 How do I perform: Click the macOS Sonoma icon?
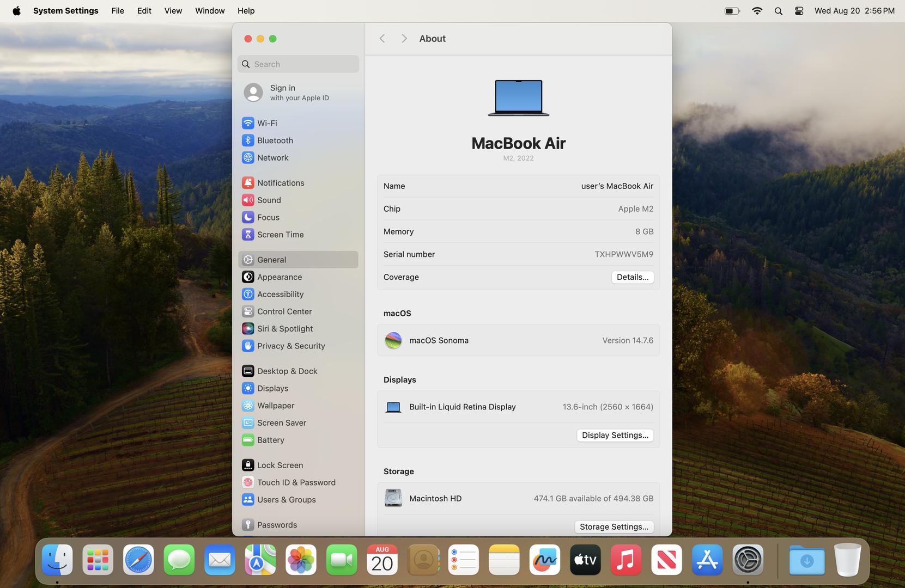[393, 340]
